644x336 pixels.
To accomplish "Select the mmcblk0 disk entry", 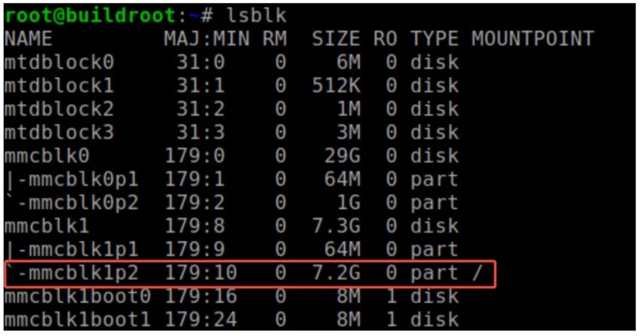I will tap(47, 156).
